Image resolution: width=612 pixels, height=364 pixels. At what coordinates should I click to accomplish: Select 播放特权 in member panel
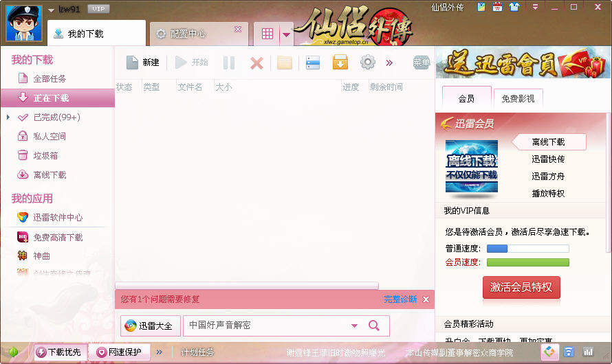548,193
